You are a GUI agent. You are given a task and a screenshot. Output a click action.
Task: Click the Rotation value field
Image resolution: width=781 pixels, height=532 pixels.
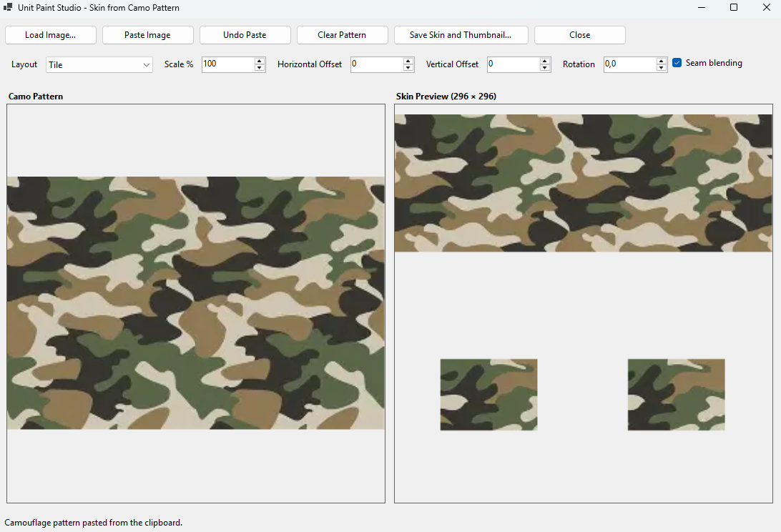coord(630,64)
